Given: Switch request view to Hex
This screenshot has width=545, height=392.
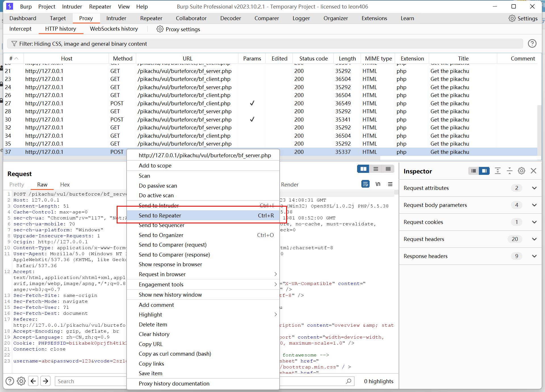Looking at the screenshot, I should pos(65,185).
